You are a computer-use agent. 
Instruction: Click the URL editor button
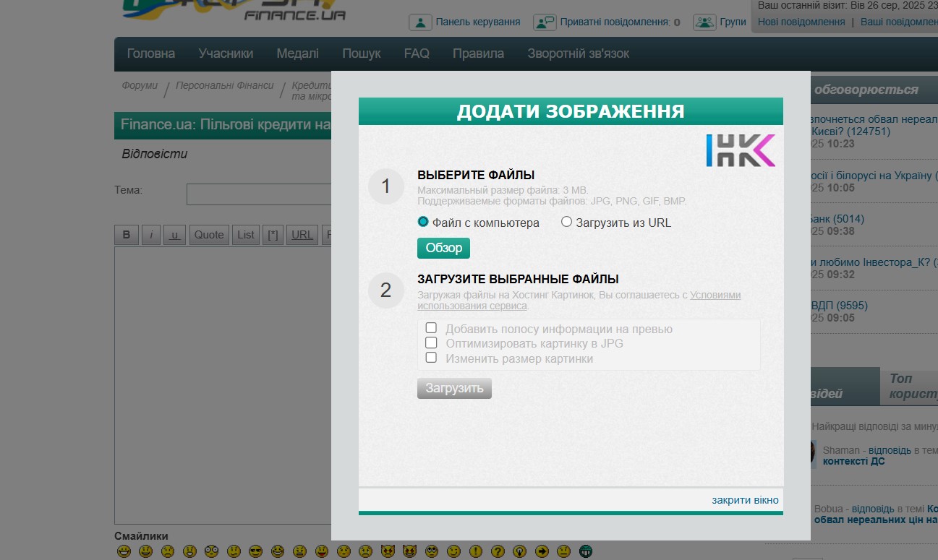pyautogui.click(x=302, y=234)
